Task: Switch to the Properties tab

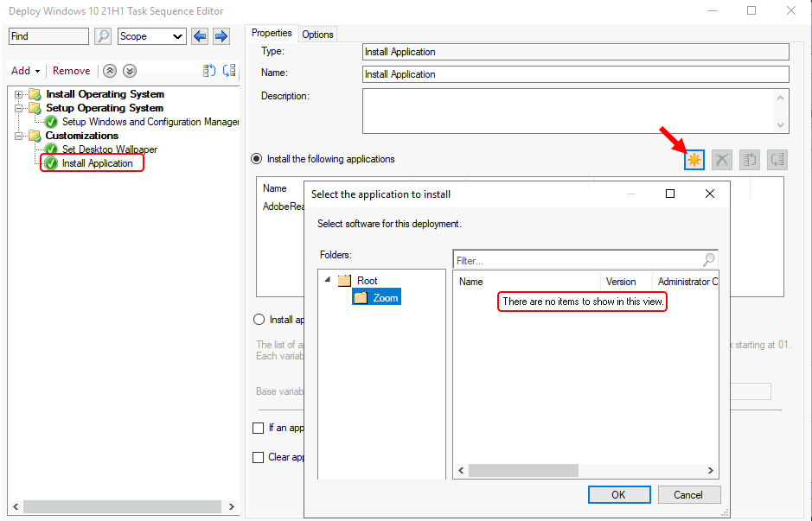Action: click(x=272, y=33)
